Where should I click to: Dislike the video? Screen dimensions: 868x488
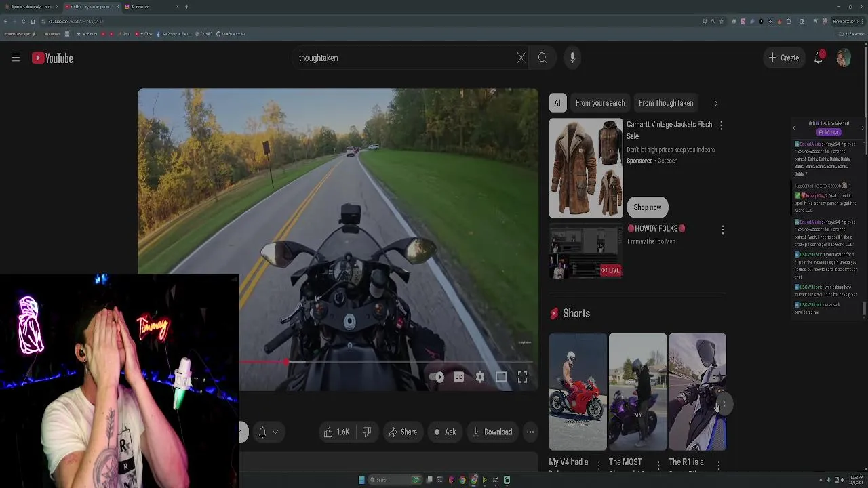(367, 432)
